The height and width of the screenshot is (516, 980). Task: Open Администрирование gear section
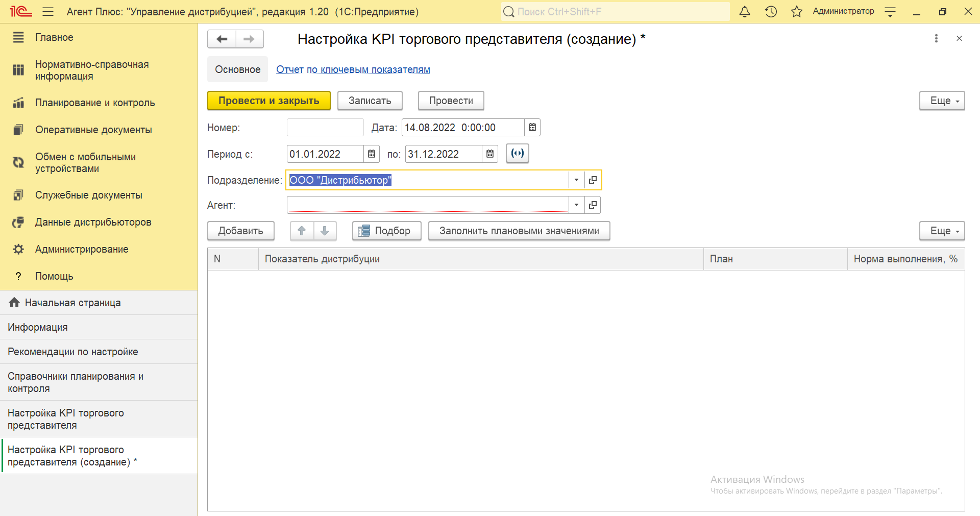[99, 249]
